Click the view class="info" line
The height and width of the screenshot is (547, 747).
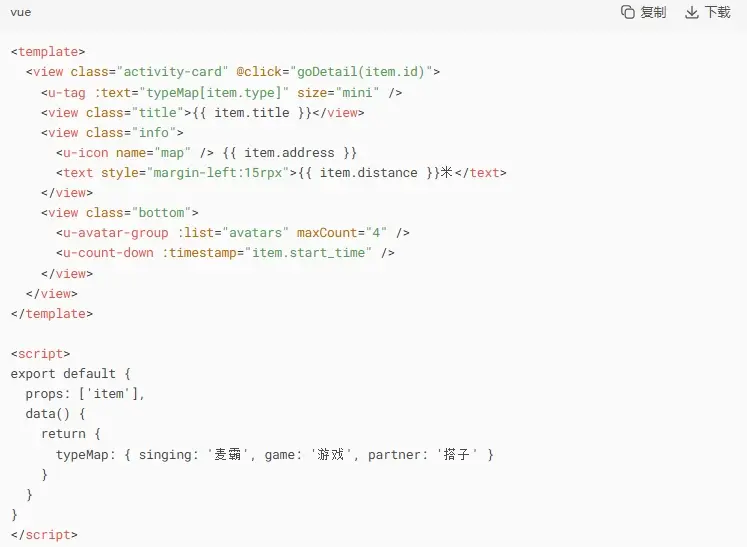112,132
